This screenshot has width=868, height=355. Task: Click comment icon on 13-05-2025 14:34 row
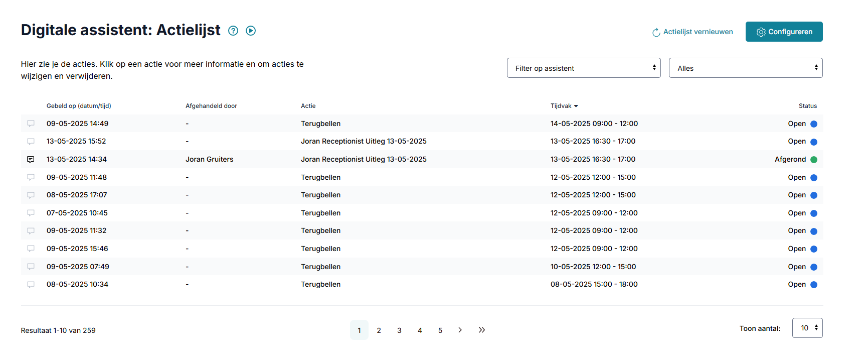click(x=31, y=159)
